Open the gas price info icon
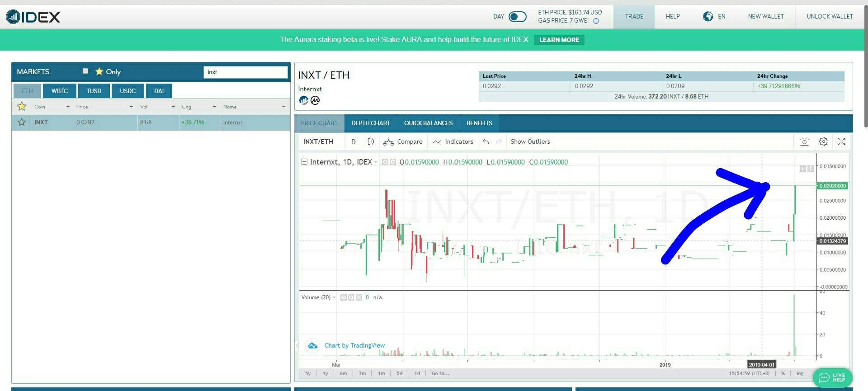 pos(596,21)
